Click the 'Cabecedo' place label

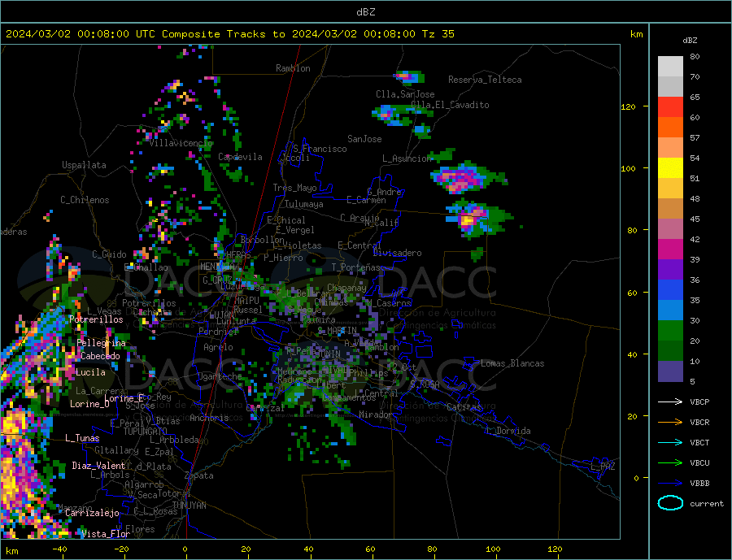tap(100, 356)
